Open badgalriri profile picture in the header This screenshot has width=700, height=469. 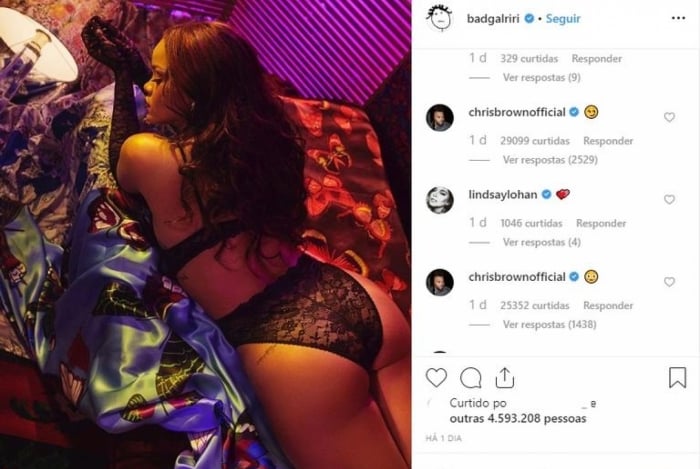coord(440,18)
